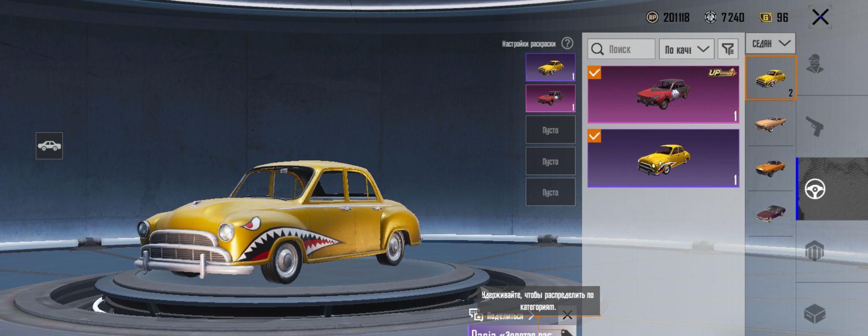The height and width of the screenshot is (336, 868).
Task: Open the pistol weapons category in the sidebar
Action: click(815, 126)
